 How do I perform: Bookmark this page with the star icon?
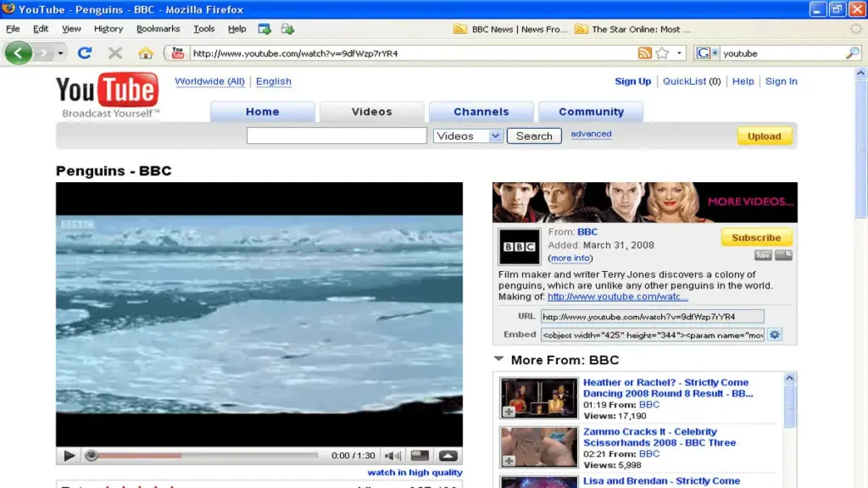[x=662, y=53]
